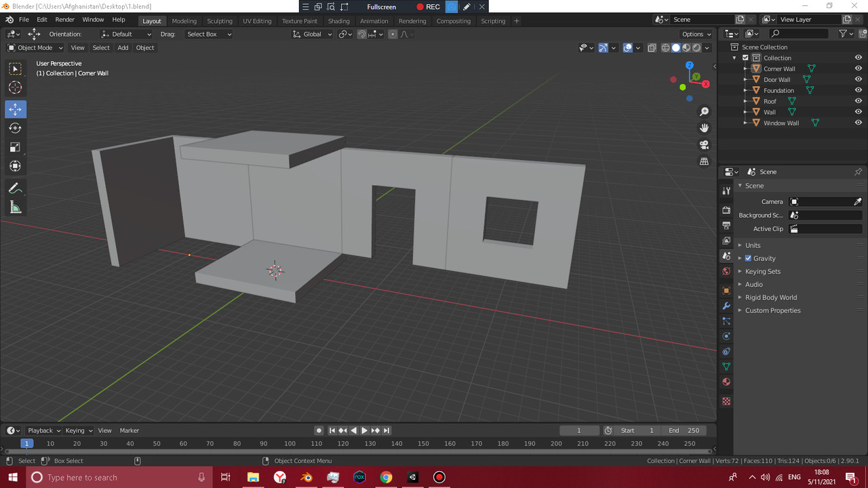The width and height of the screenshot is (868, 488).
Task: Select the Rotate tool in the toolbar
Action: click(x=15, y=127)
